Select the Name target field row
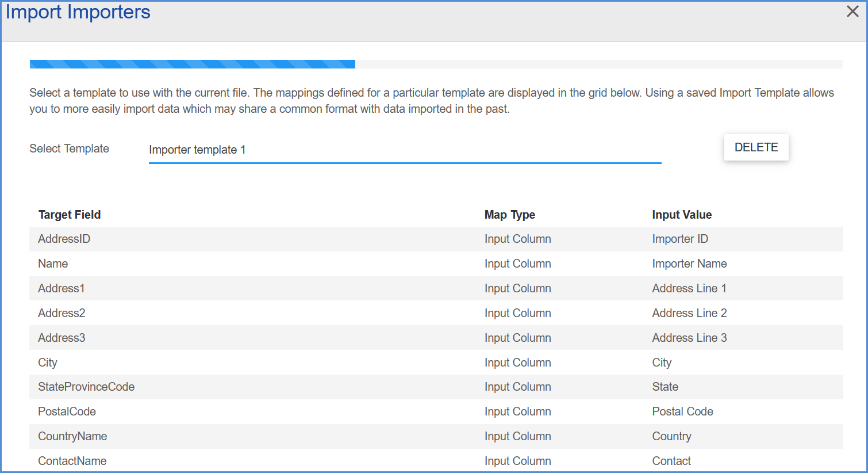Viewport: 868px width, 473px height. point(436,264)
